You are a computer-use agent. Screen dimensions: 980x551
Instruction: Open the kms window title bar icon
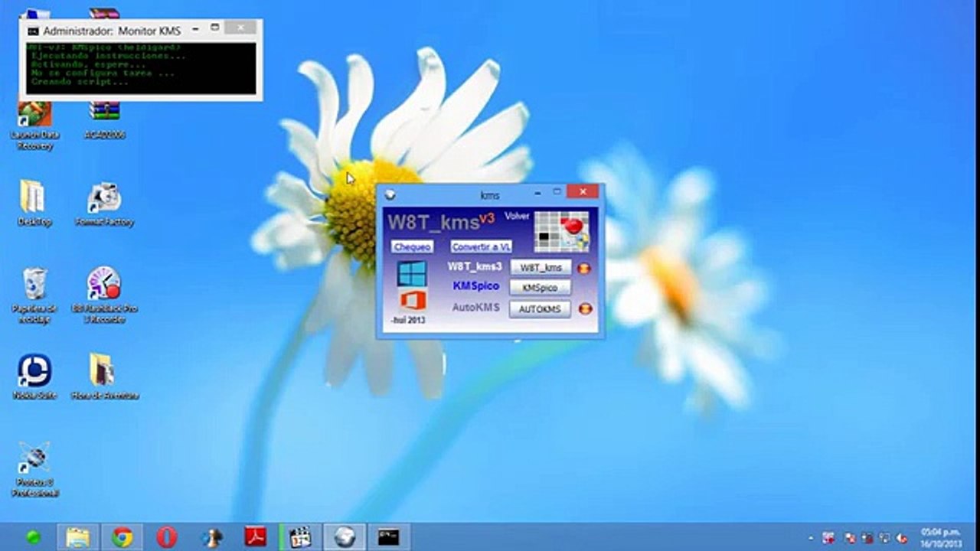tap(390, 194)
